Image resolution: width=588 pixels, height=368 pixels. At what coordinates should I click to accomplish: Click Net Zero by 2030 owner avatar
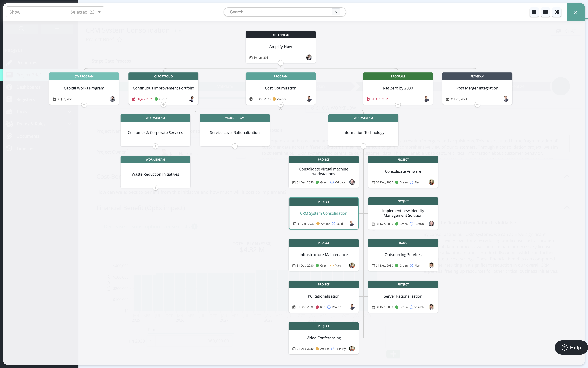coord(426,99)
